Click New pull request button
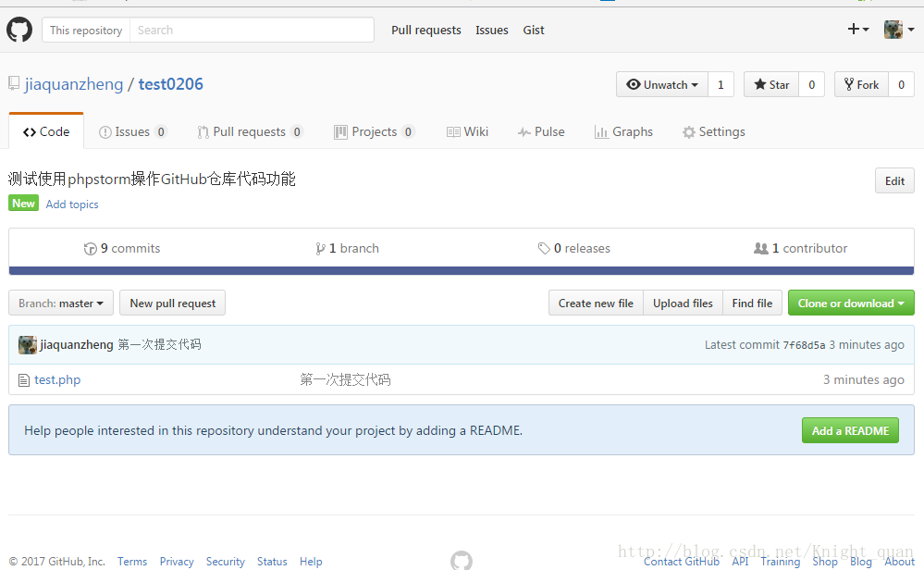This screenshot has height=570, width=924. [173, 303]
